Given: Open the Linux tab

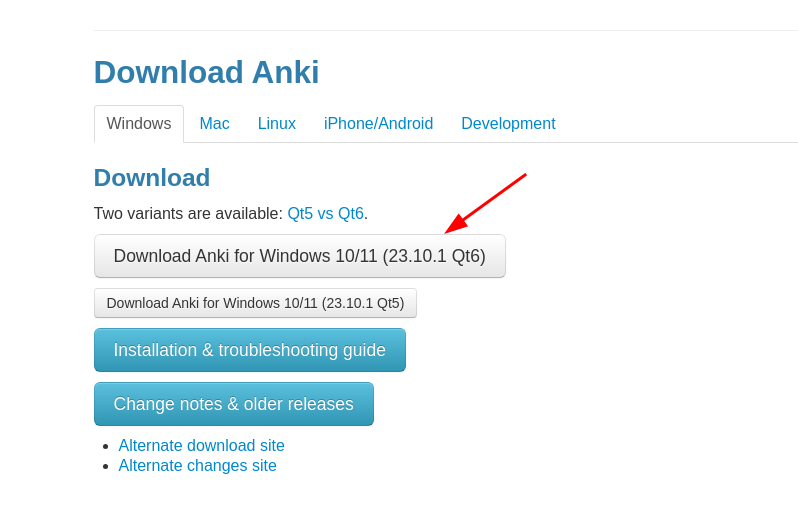Looking at the screenshot, I should (x=277, y=124).
